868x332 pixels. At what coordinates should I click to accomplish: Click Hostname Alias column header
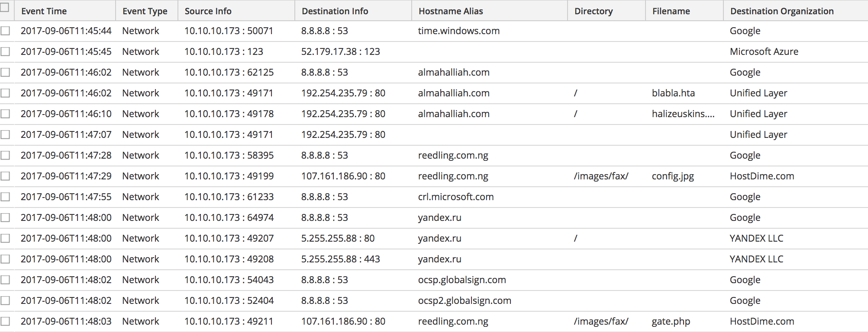point(451,11)
